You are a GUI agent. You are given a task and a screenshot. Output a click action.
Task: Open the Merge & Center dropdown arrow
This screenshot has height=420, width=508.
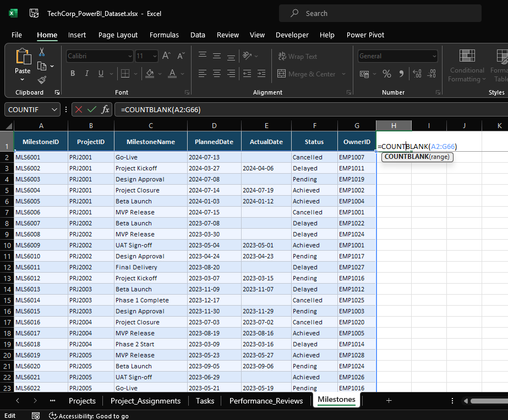[344, 74]
